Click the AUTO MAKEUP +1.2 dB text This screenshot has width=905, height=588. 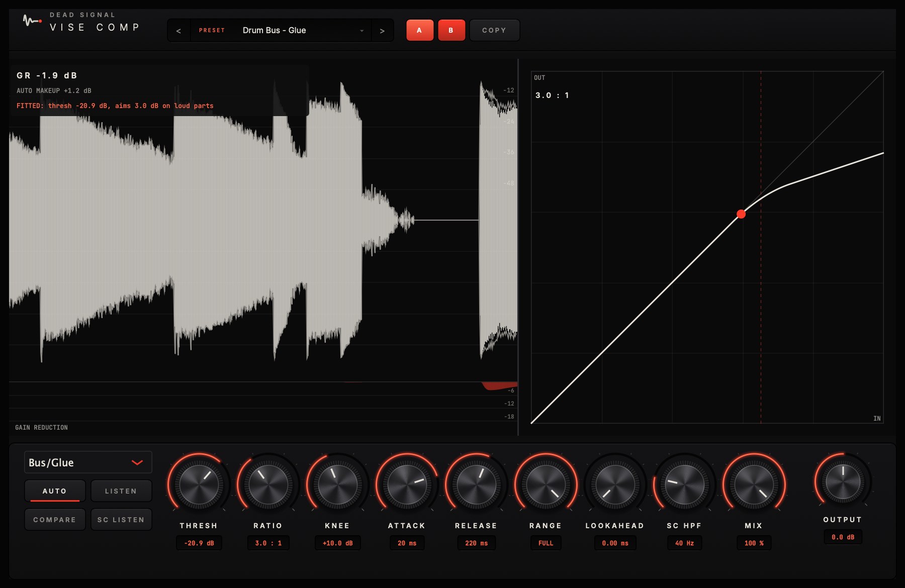coord(54,91)
